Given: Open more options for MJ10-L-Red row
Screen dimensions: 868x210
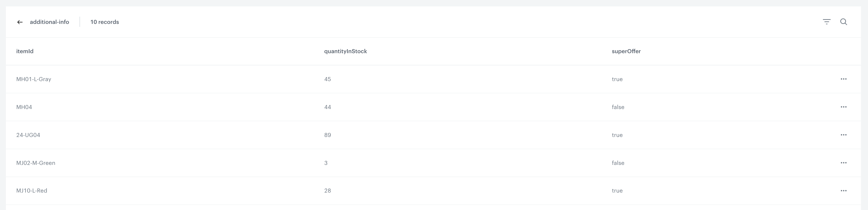Looking at the screenshot, I should point(843,191).
